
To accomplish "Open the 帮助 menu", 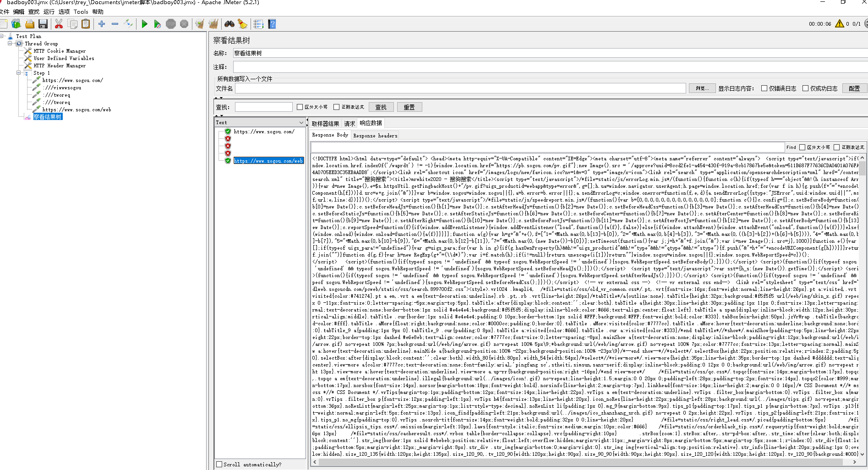I will [98, 12].
